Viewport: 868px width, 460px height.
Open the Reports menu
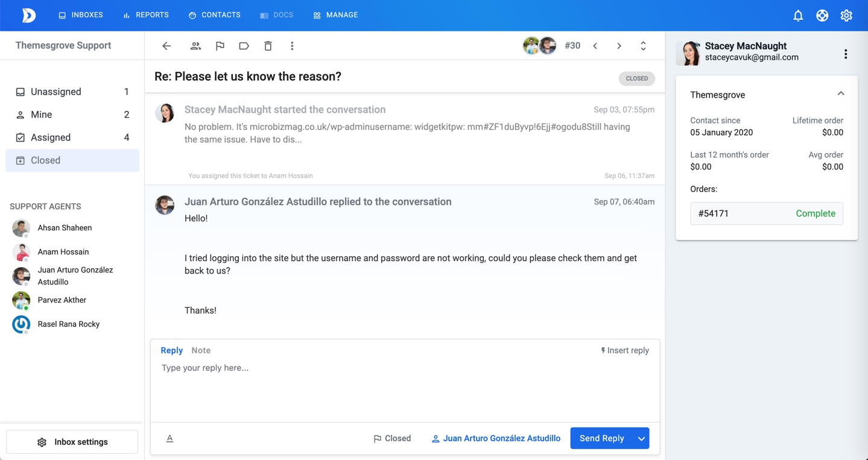[x=146, y=15]
